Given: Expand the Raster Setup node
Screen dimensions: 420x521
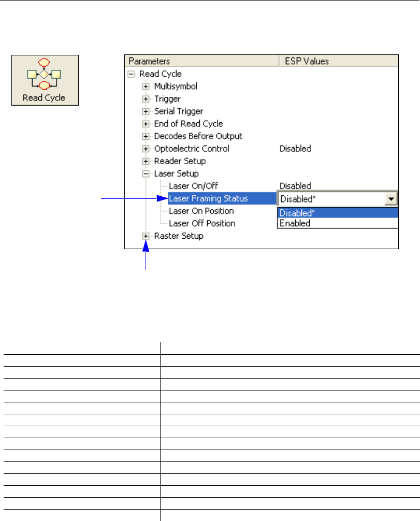Looking at the screenshot, I should pos(146,236).
